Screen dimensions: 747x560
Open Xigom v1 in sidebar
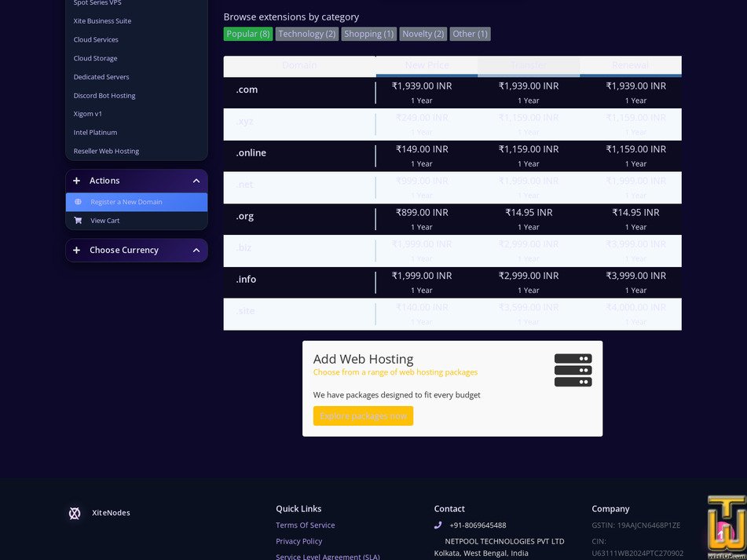pyautogui.click(x=88, y=114)
